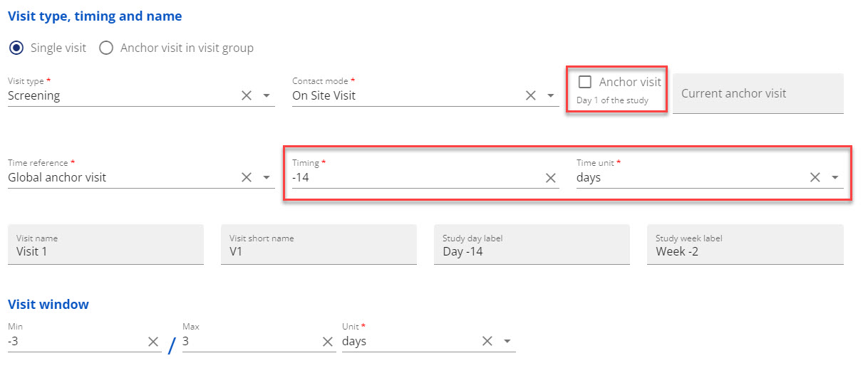Click the Timing input field
The width and height of the screenshot is (868, 368).
tap(417, 177)
